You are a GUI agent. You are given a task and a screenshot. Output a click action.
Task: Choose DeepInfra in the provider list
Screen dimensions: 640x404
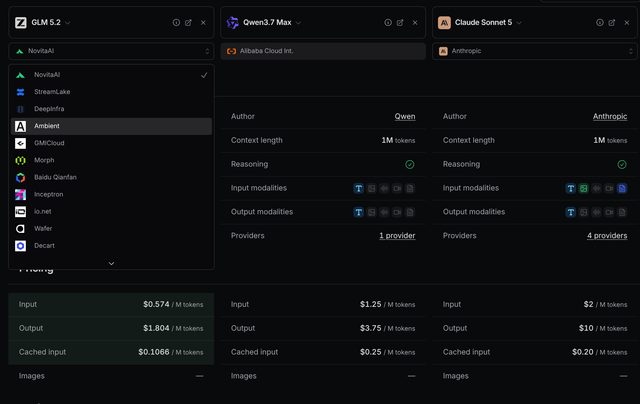pos(111,109)
